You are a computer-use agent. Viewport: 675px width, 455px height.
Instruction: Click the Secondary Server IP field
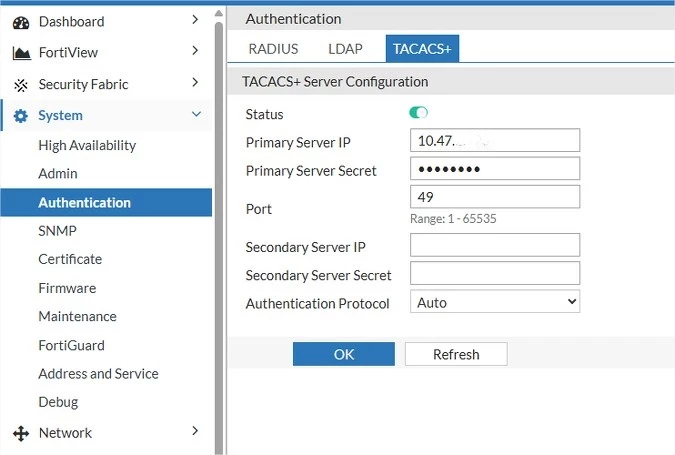click(495, 245)
